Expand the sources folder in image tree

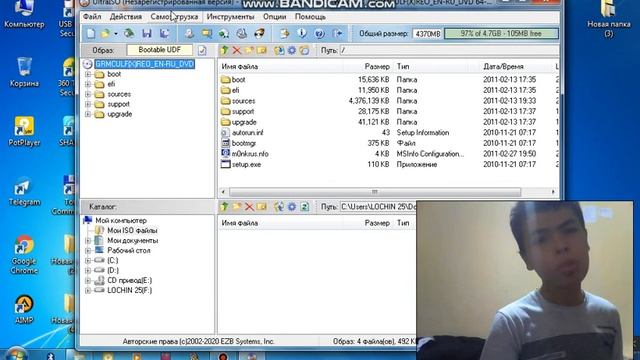88,94
